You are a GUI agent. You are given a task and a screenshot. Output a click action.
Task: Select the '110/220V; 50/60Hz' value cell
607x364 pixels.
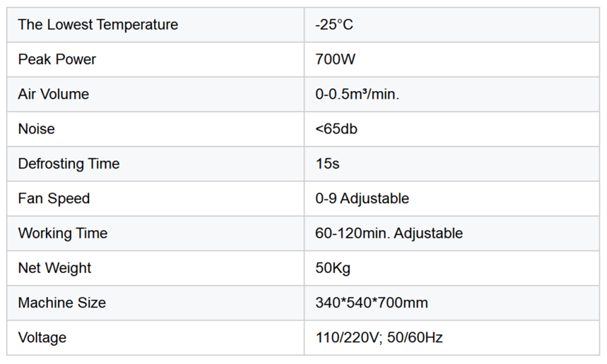(379, 338)
